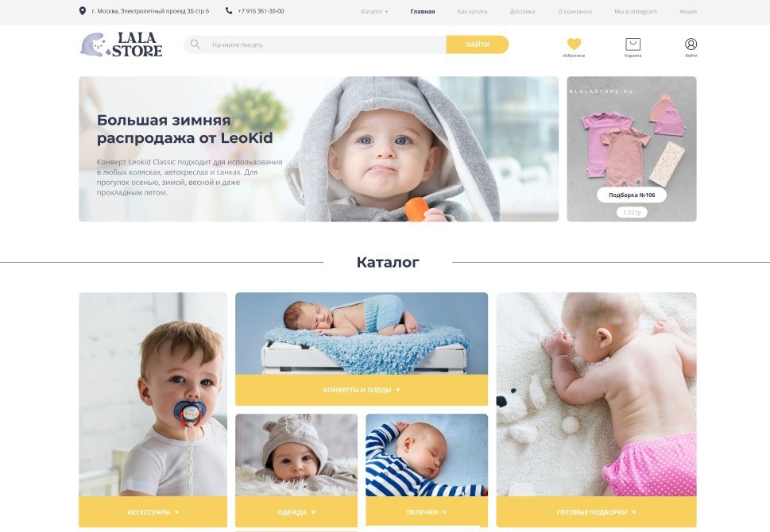Expand the Пеленки category
This screenshot has width=770, height=532.
tap(427, 512)
